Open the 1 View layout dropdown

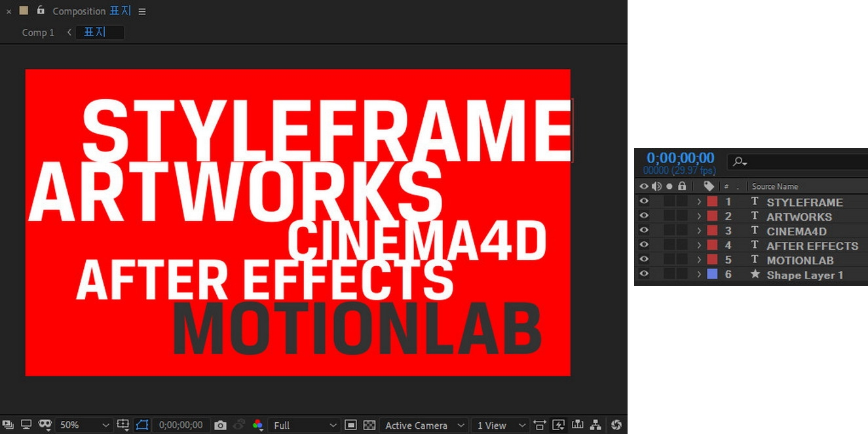click(499, 425)
